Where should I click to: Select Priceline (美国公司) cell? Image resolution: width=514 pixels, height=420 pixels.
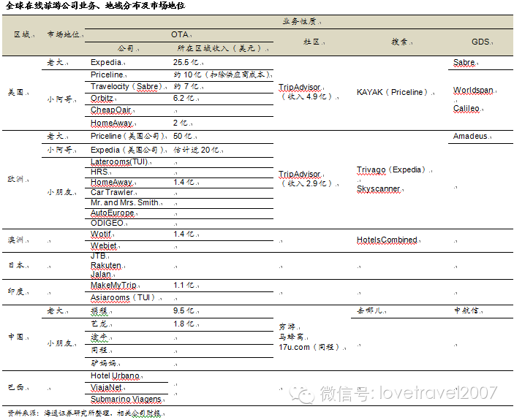128,136
